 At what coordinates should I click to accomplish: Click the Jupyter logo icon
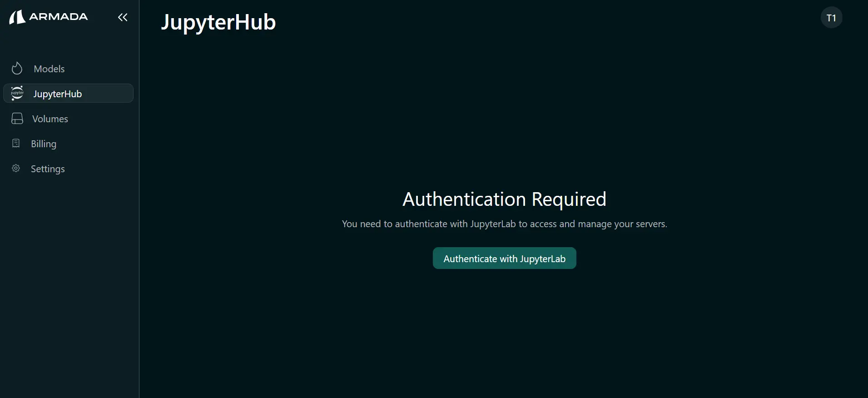pyautogui.click(x=17, y=93)
